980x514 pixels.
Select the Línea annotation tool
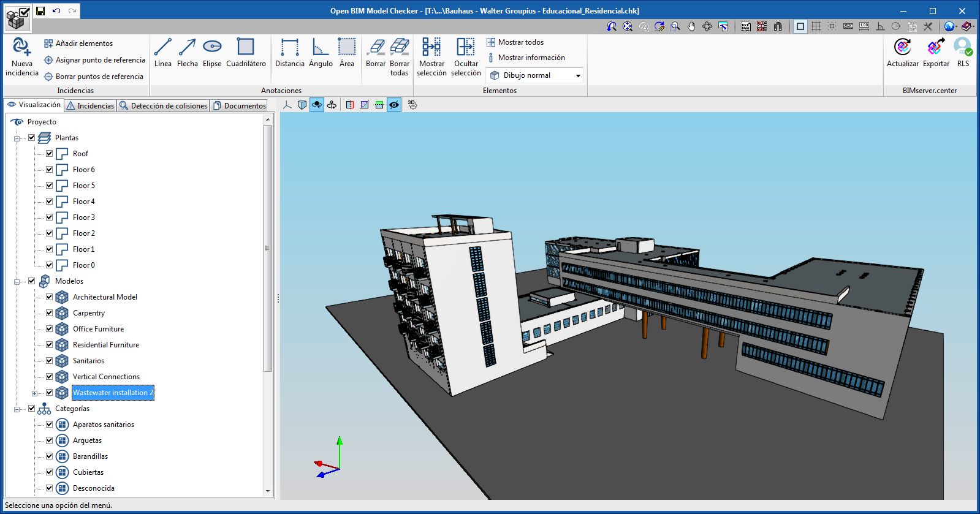tap(163, 47)
